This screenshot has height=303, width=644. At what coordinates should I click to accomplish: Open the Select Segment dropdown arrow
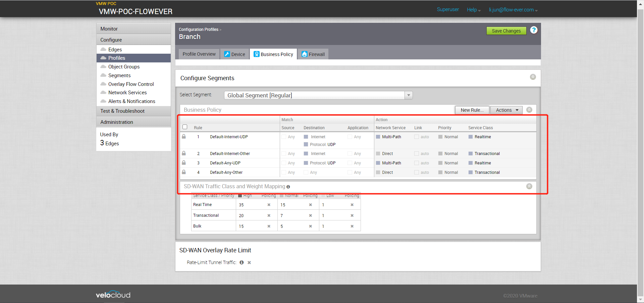click(x=409, y=95)
